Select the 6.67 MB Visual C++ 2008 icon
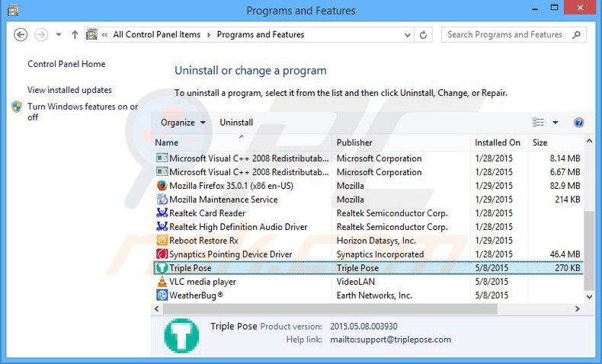The image size is (602, 364). coord(162,172)
